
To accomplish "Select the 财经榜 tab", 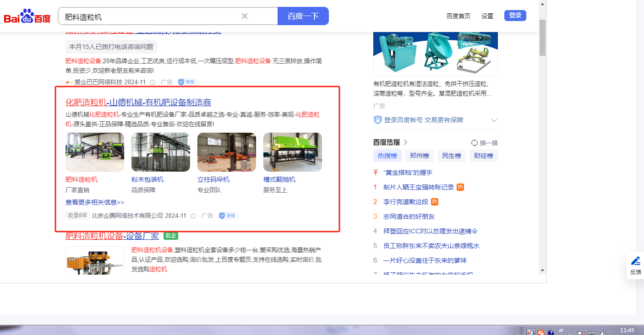I will 484,156.
